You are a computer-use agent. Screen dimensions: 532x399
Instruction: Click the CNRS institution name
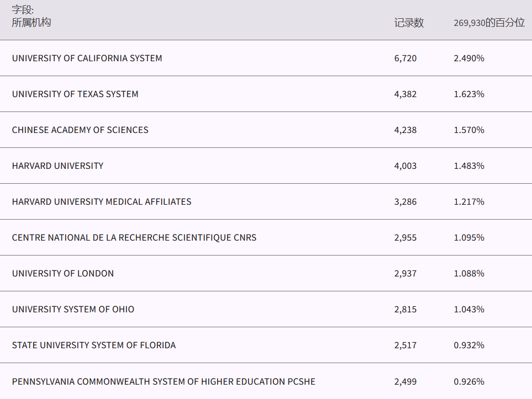click(134, 237)
